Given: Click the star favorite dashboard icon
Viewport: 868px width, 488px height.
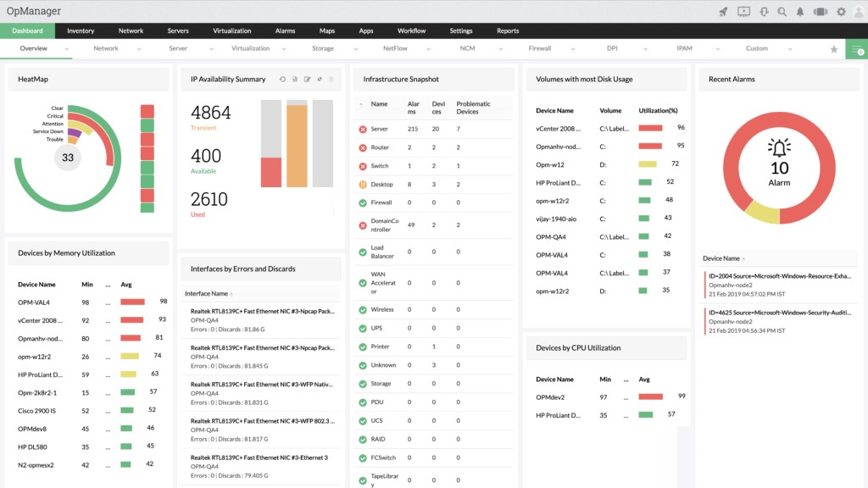Looking at the screenshot, I should point(834,49).
